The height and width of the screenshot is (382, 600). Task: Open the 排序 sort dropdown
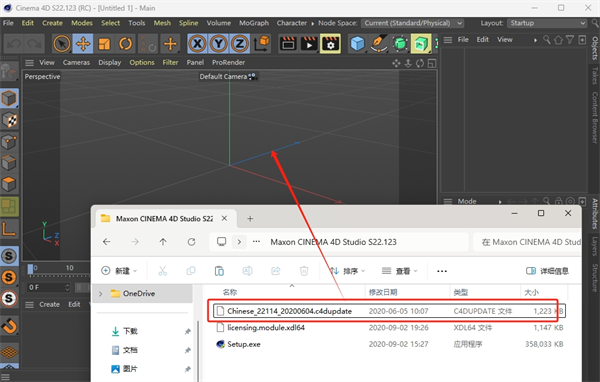pos(347,271)
